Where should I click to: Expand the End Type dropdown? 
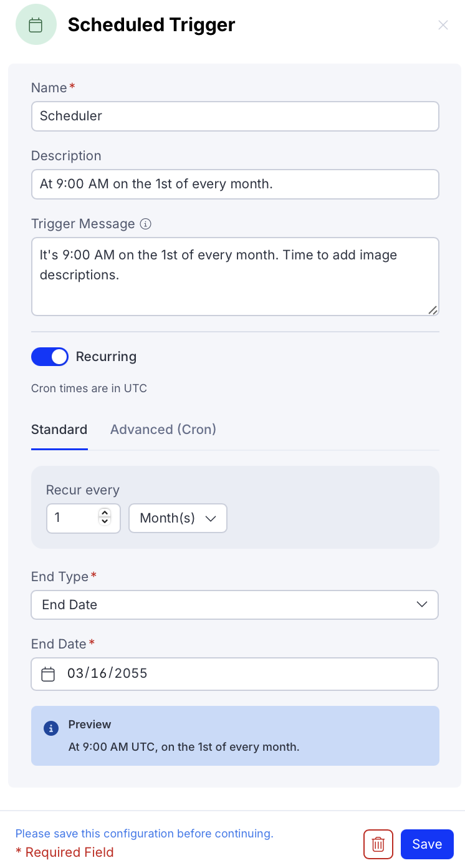pyautogui.click(x=234, y=605)
